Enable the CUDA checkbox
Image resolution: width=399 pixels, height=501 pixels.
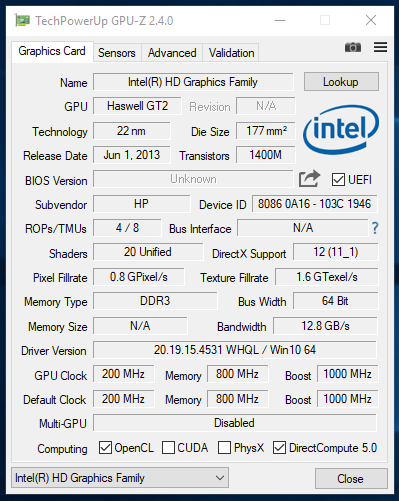[x=168, y=448]
